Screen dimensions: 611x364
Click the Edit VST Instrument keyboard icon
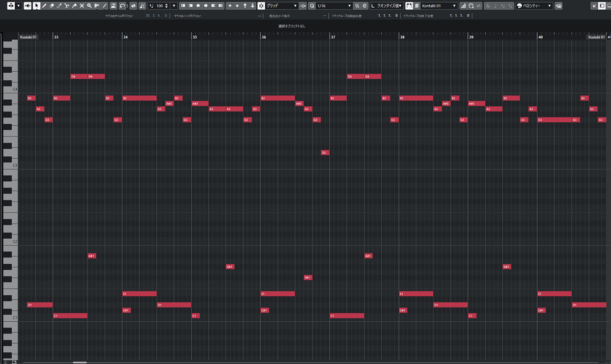(559, 6)
